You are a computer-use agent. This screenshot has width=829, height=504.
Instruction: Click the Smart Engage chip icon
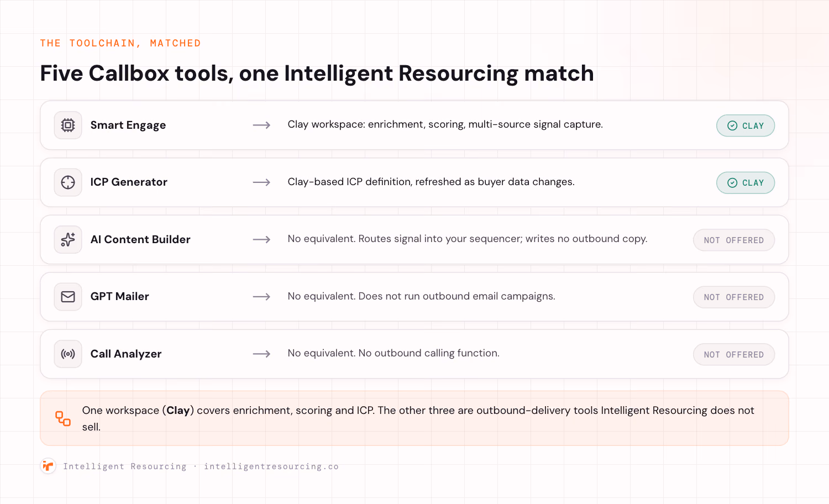(x=68, y=125)
